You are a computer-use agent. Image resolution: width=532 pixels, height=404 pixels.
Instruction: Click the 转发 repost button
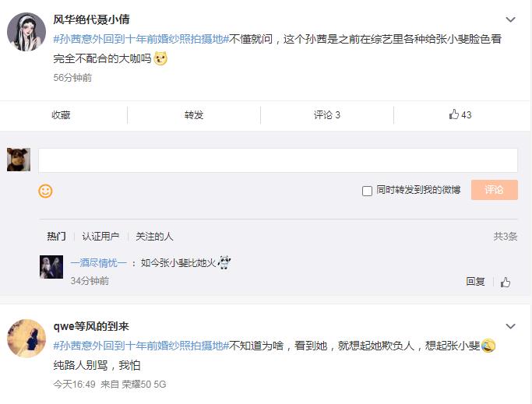click(194, 114)
